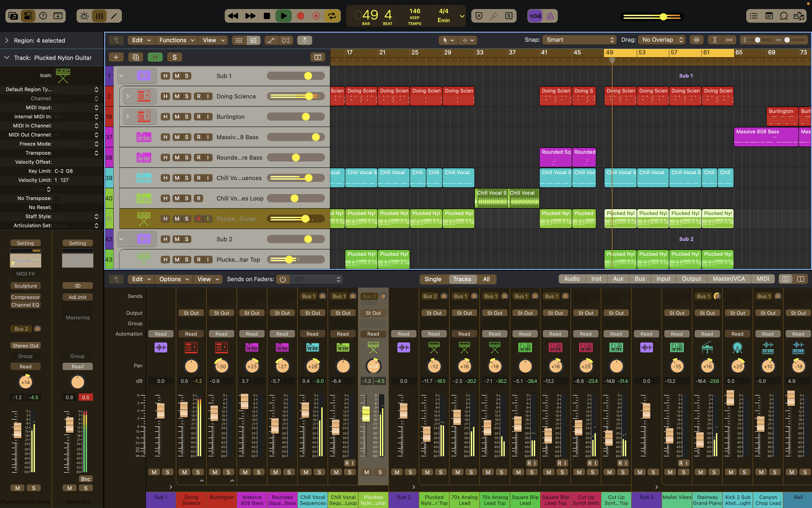Switch mixer to Single view
The width and height of the screenshot is (812, 508).
[433, 279]
